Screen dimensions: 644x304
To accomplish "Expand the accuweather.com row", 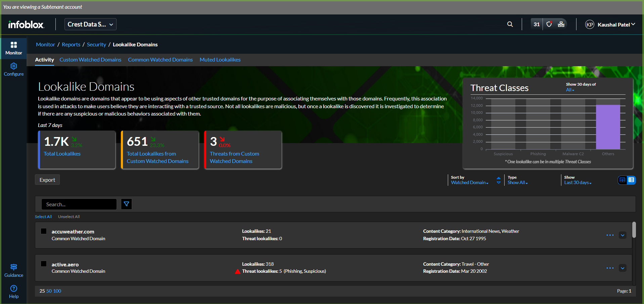I will (622, 235).
